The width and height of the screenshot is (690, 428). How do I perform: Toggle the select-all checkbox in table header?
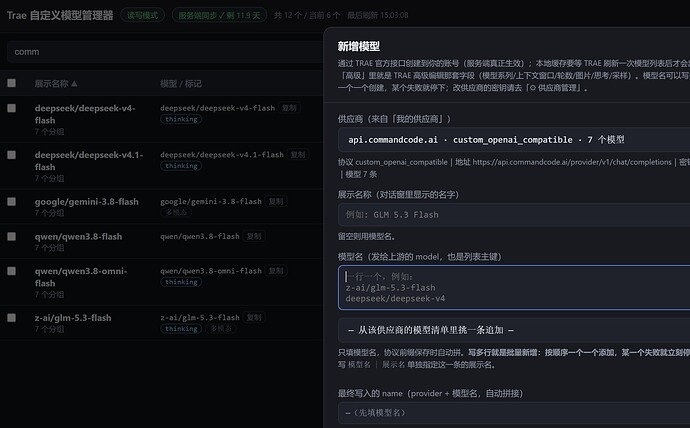coord(11,83)
